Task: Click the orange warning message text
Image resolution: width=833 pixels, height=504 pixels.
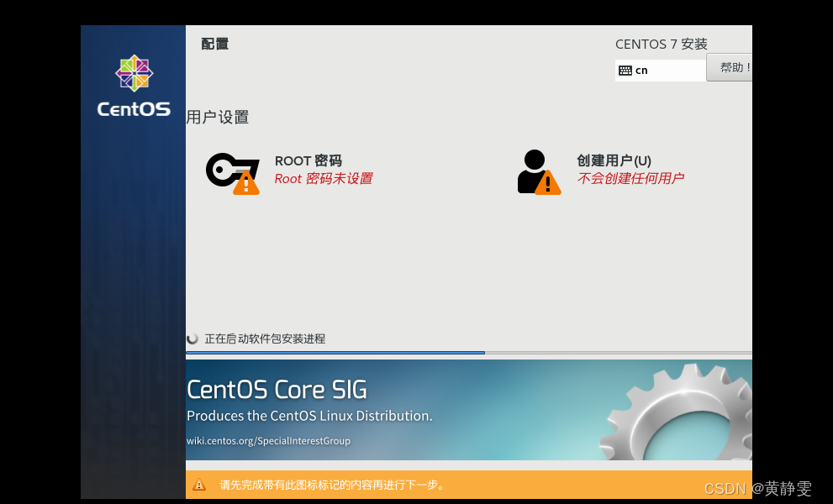Action: (x=332, y=485)
